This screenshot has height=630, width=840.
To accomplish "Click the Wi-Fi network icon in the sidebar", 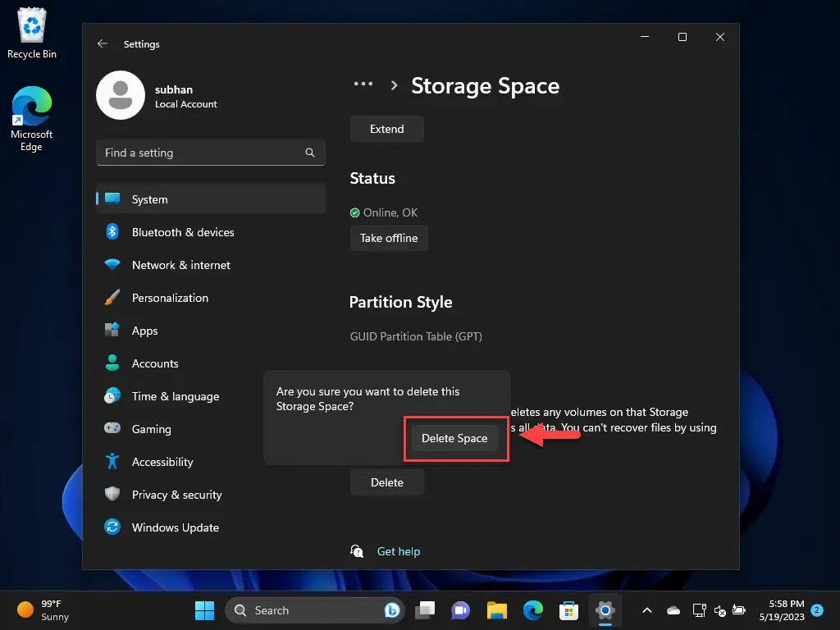I will [112, 264].
